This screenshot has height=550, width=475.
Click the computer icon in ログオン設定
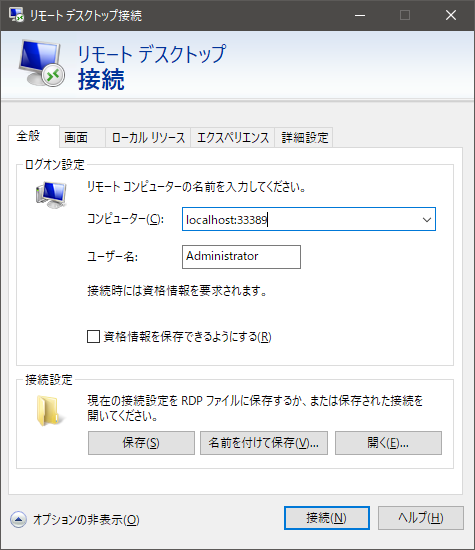point(51,194)
